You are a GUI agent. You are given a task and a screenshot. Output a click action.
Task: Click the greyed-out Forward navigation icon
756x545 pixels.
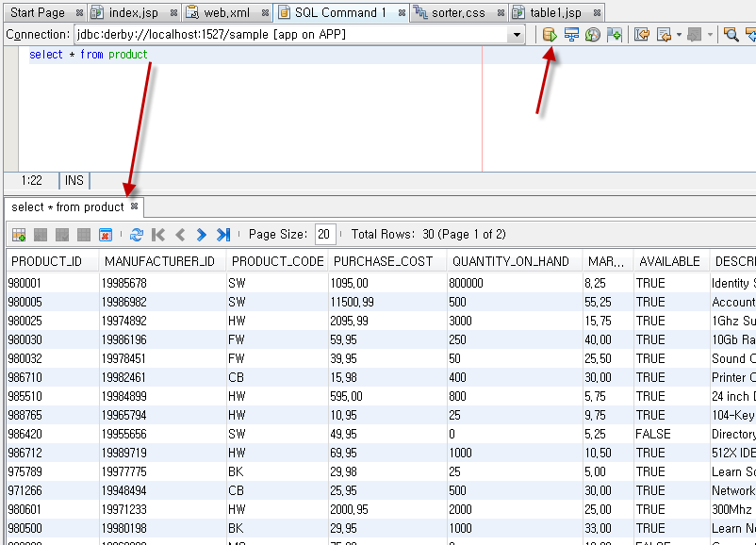pos(695,35)
